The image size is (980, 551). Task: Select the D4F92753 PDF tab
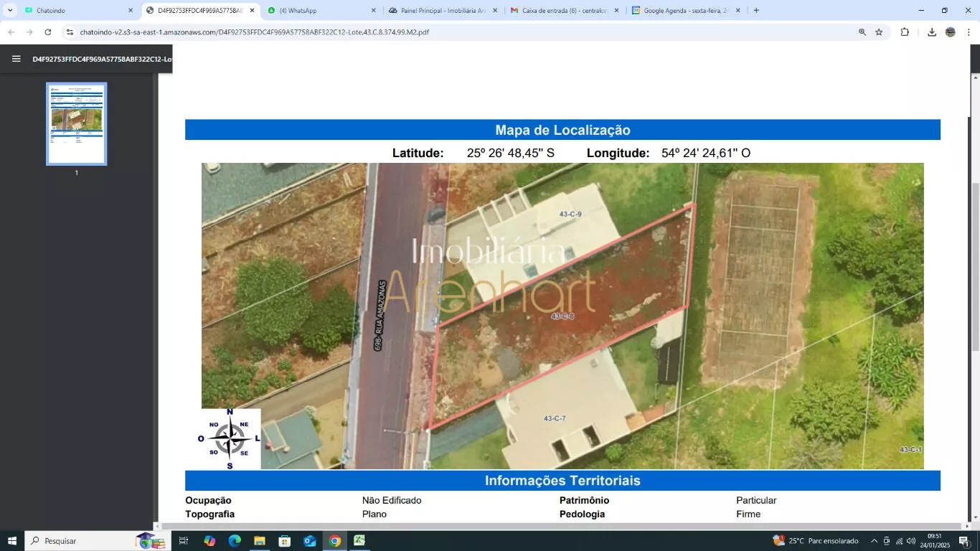tap(201, 11)
